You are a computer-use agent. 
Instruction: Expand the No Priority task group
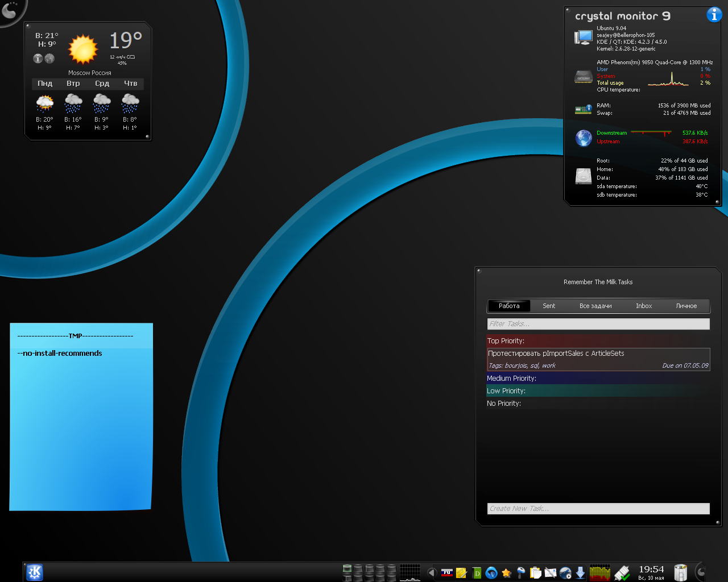pyautogui.click(x=598, y=404)
